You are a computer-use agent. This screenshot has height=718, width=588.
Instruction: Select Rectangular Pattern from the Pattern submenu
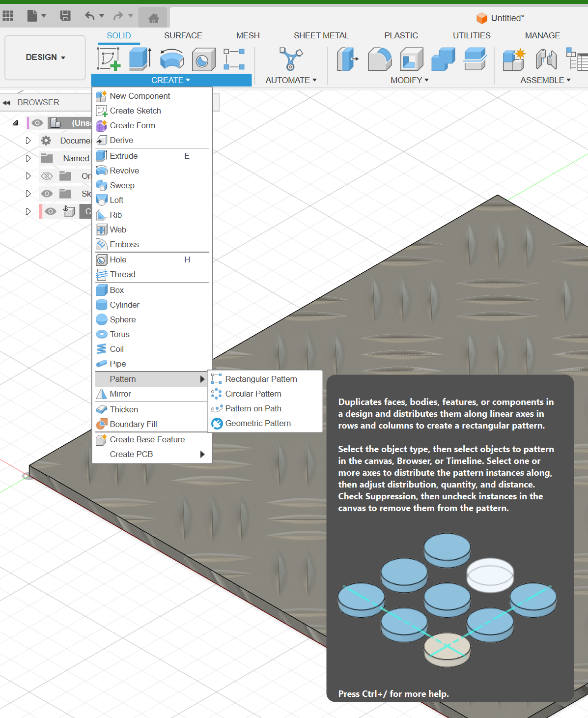tap(261, 379)
